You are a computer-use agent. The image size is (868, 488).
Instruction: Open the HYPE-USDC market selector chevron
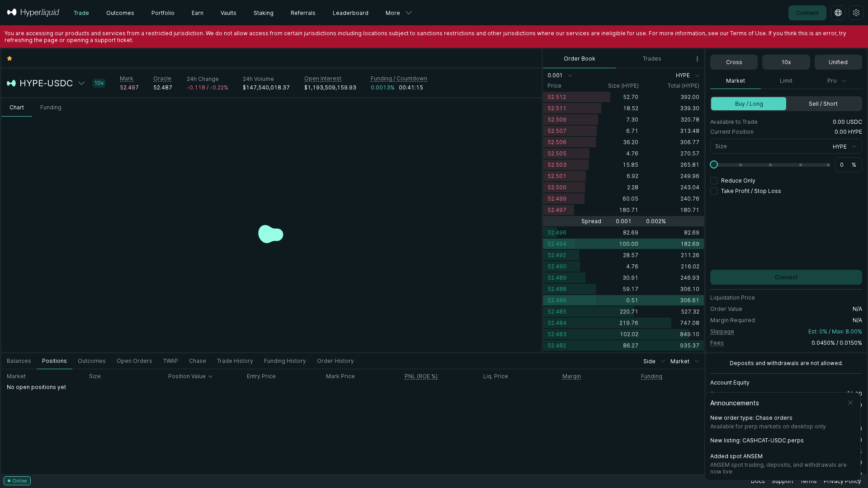(81, 83)
